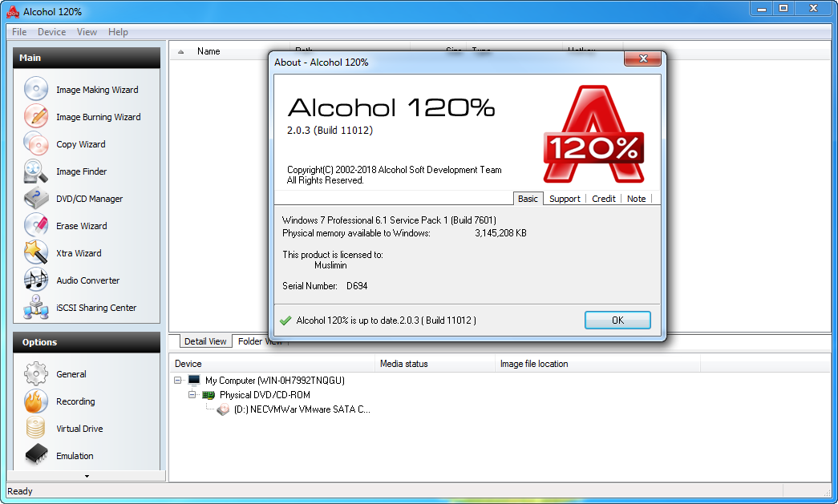Click the Options panel header
838x504 pixels.
click(87, 342)
